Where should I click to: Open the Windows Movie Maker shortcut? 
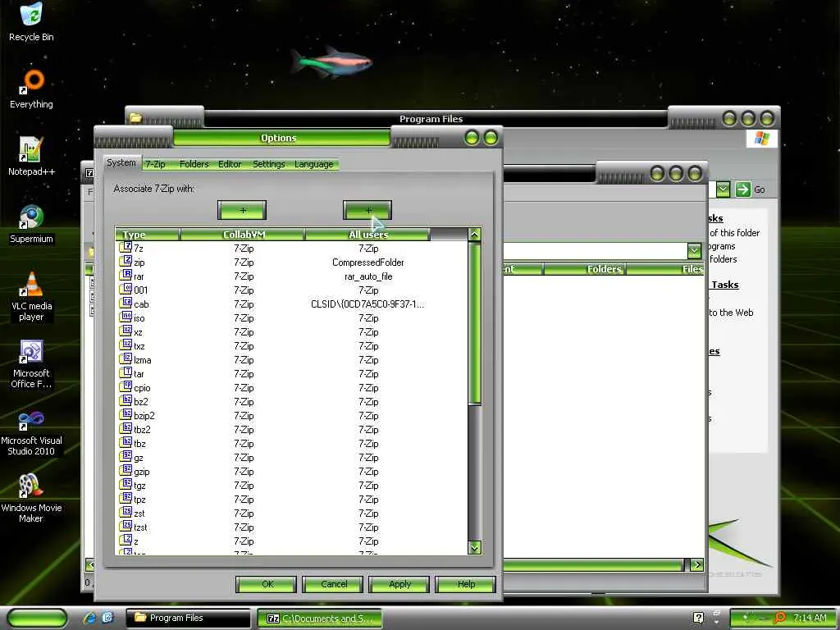coord(31,498)
